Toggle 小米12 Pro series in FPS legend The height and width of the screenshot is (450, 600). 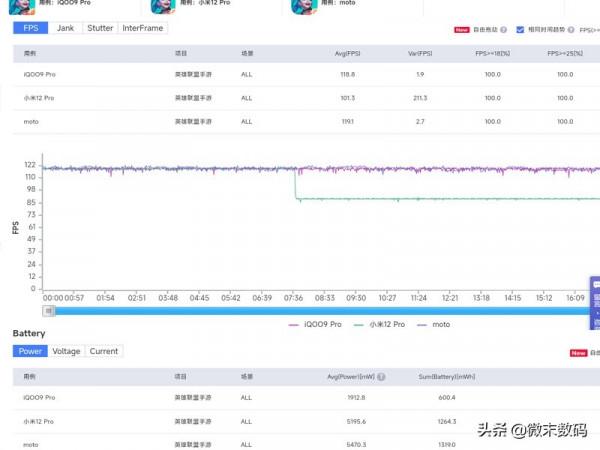pyautogui.click(x=379, y=324)
